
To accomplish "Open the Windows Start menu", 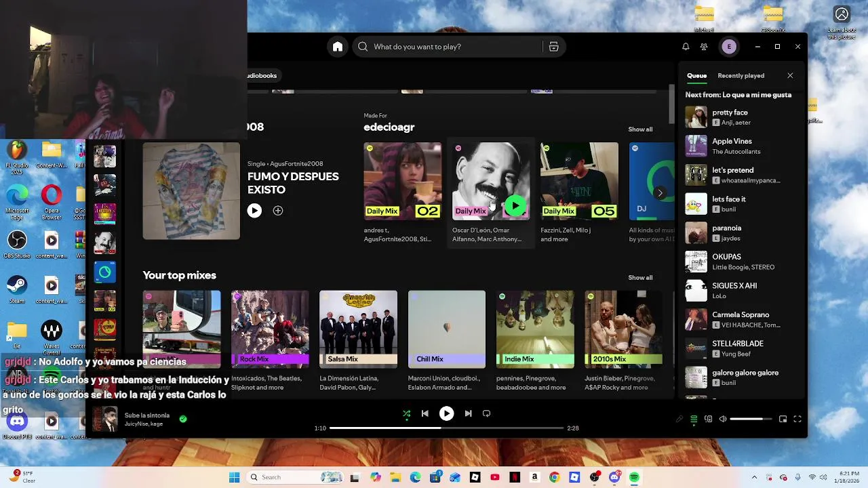I will pos(234,477).
